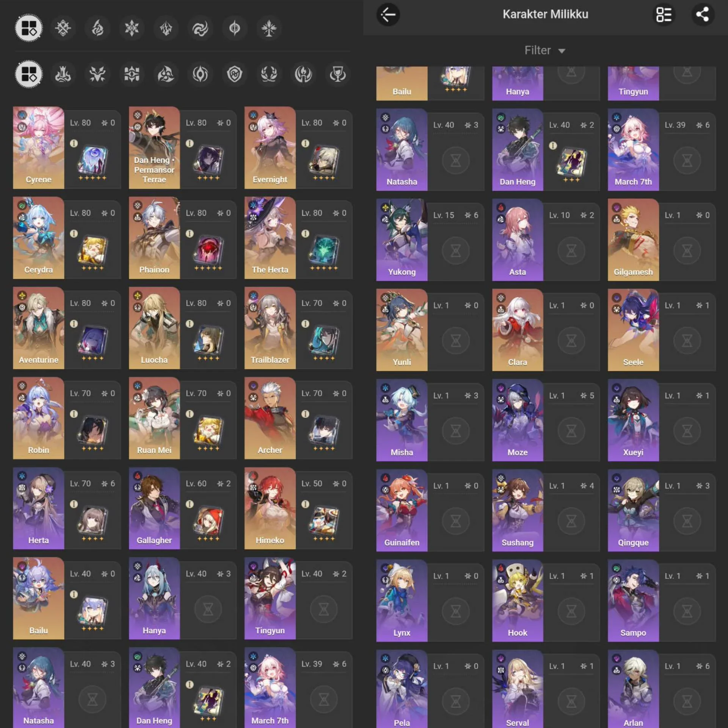The height and width of the screenshot is (728, 728).
Task: Open the Moze character portrait
Action: click(518, 420)
